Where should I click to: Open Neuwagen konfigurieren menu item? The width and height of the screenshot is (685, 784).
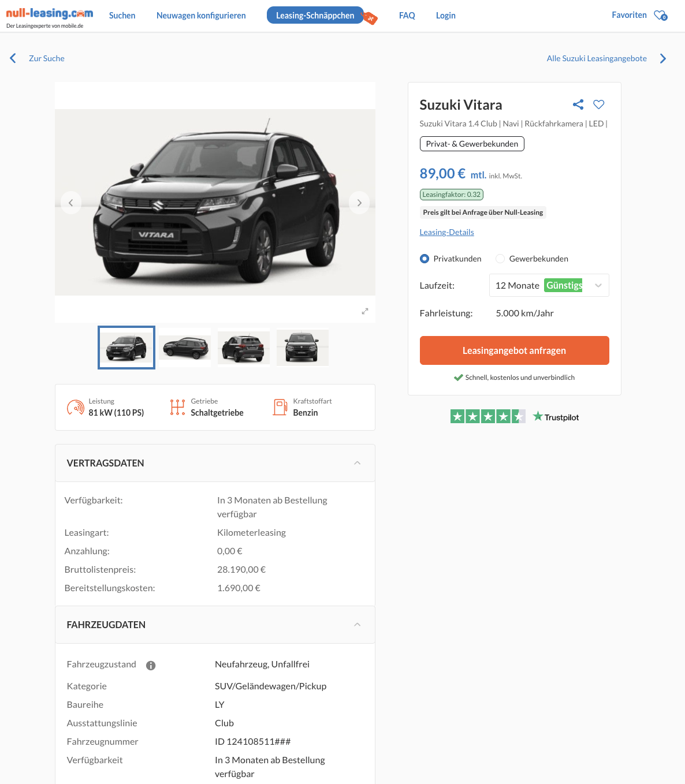(201, 16)
